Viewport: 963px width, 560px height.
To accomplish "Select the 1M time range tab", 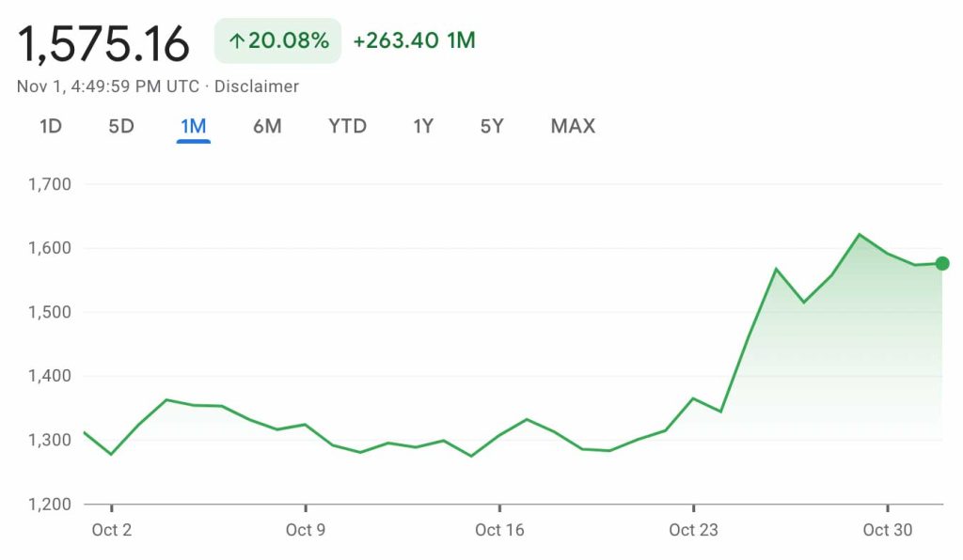I will pyautogui.click(x=194, y=126).
